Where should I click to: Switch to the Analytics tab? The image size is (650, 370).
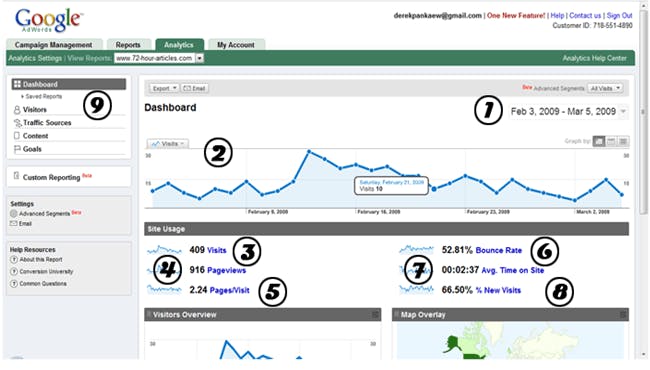coord(179,45)
